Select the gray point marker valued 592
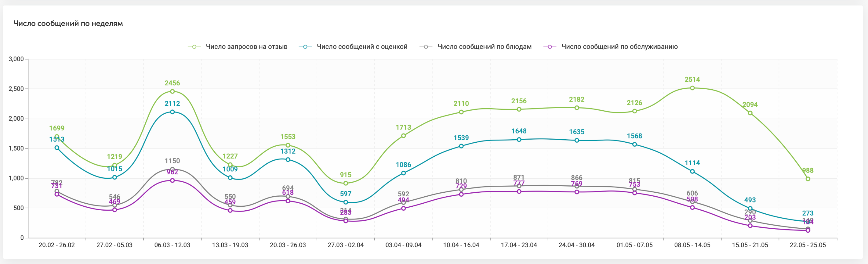 pos(403,202)
